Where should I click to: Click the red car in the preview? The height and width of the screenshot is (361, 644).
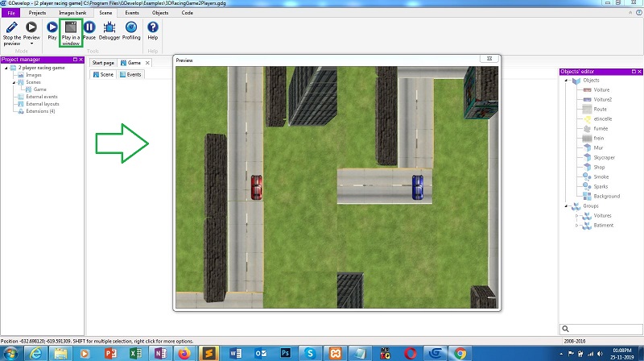[257, 188]
